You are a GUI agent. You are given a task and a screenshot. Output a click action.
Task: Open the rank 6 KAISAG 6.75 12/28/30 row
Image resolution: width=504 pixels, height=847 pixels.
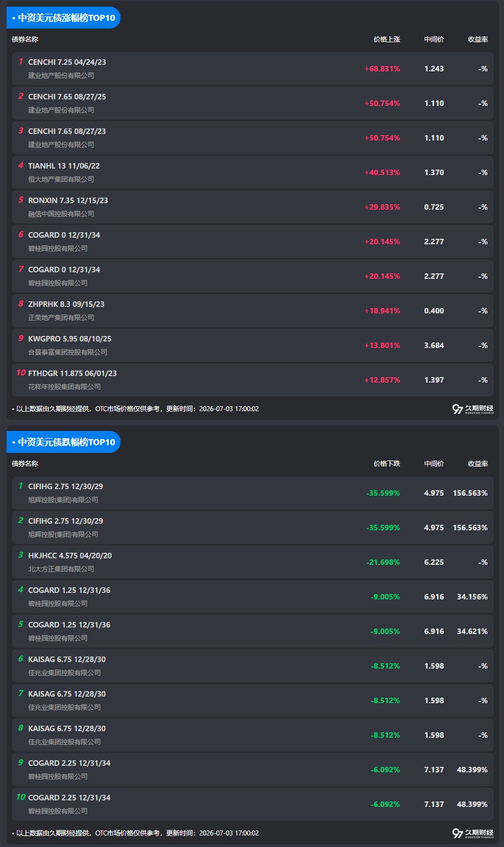click(x=253, y=666)
